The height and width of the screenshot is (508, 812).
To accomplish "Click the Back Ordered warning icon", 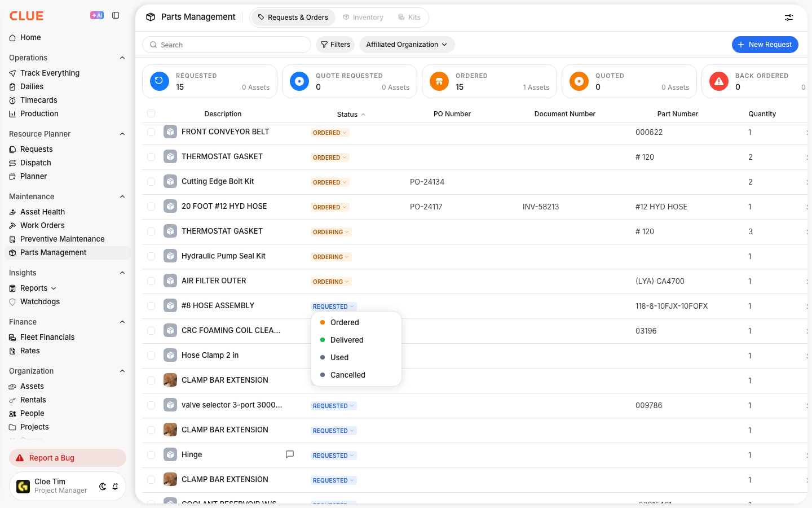I will pos(718,81).
